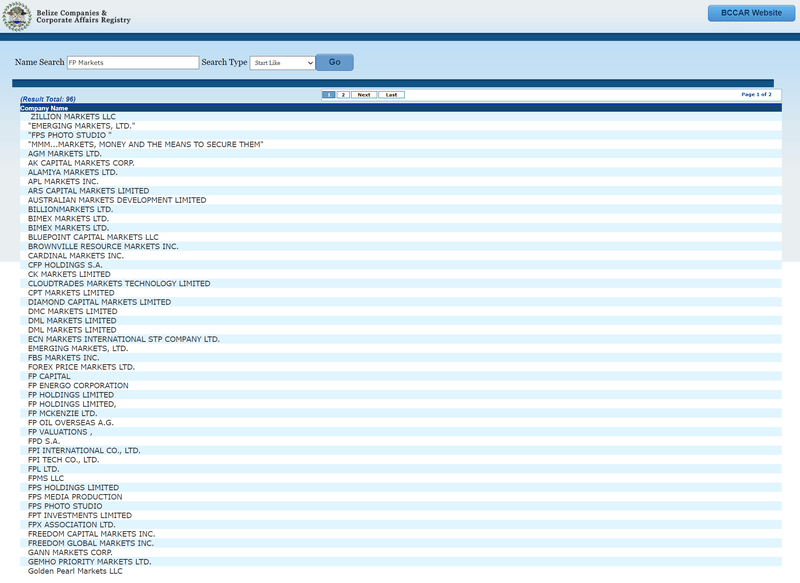800x583 pixels.
Task: Open AK CAPITAL MARKETS CORP. entry
Action: click(81, 163)
